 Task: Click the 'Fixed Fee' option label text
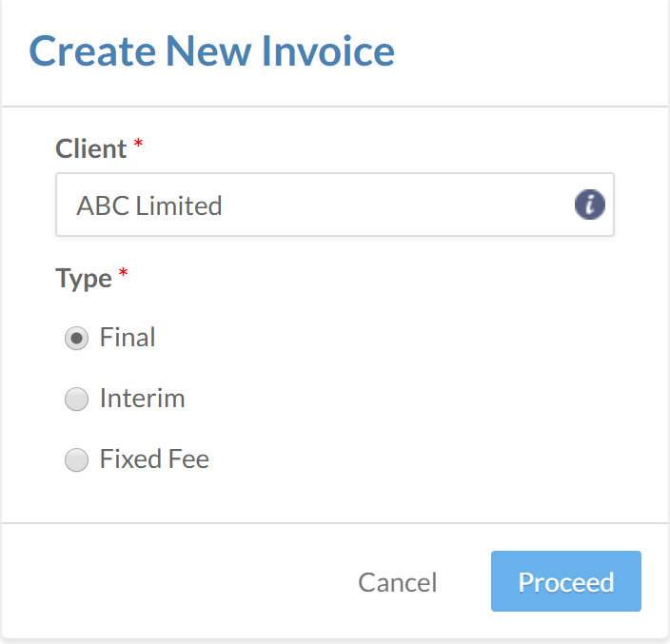154,460
